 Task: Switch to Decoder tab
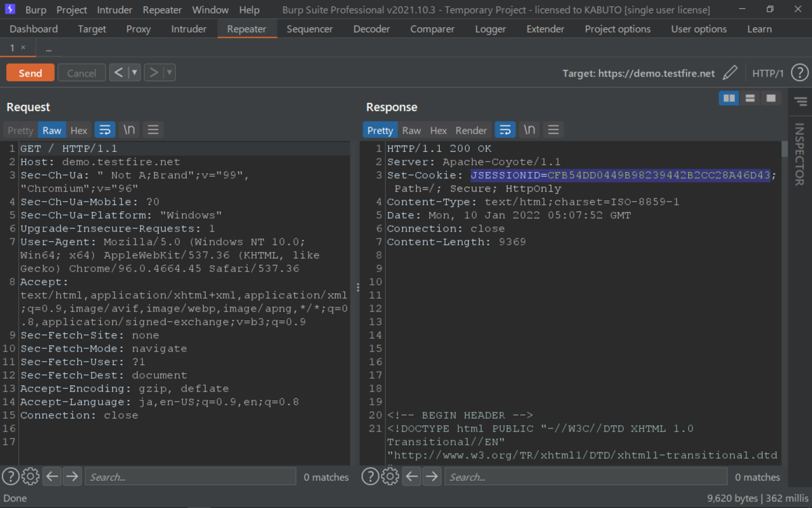pyautogui.click(x=371, y=29)
